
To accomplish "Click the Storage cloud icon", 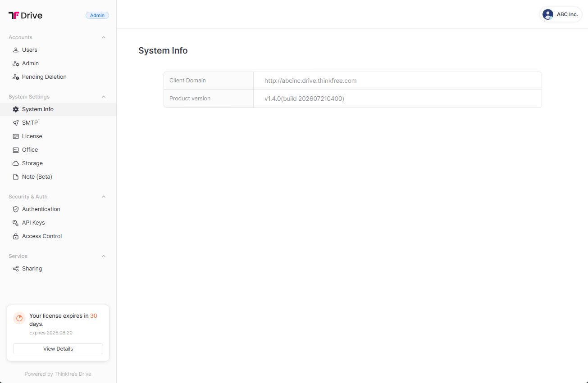I will (16, 163).
